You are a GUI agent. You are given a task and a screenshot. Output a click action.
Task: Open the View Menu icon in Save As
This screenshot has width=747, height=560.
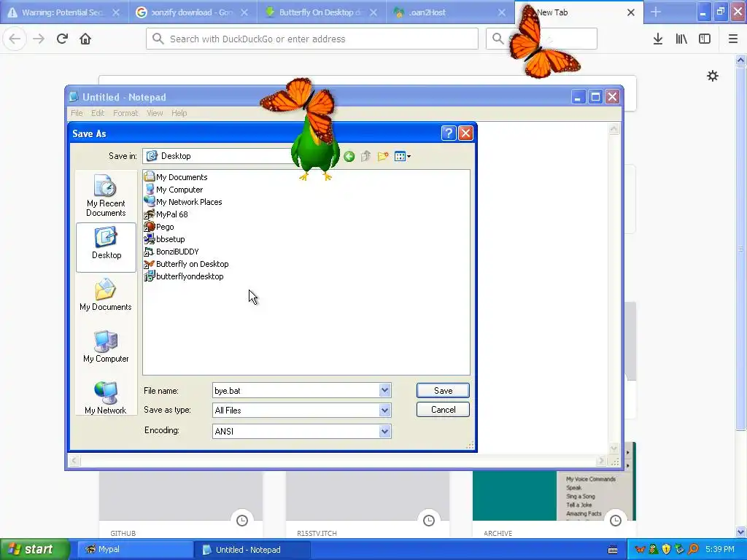point(403,156)
